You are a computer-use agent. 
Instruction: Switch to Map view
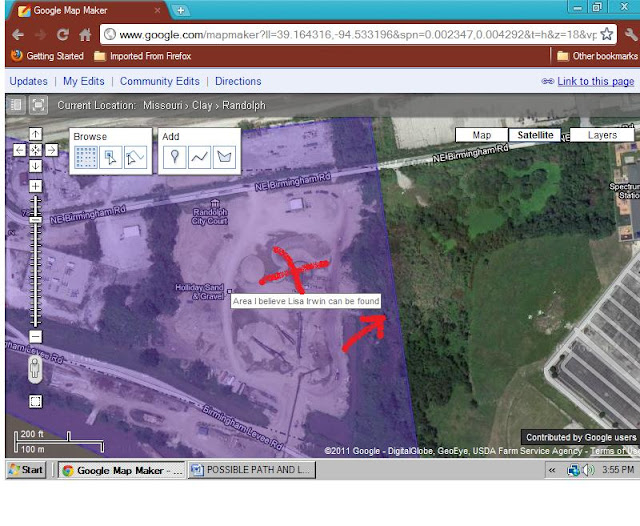(482, 135)
